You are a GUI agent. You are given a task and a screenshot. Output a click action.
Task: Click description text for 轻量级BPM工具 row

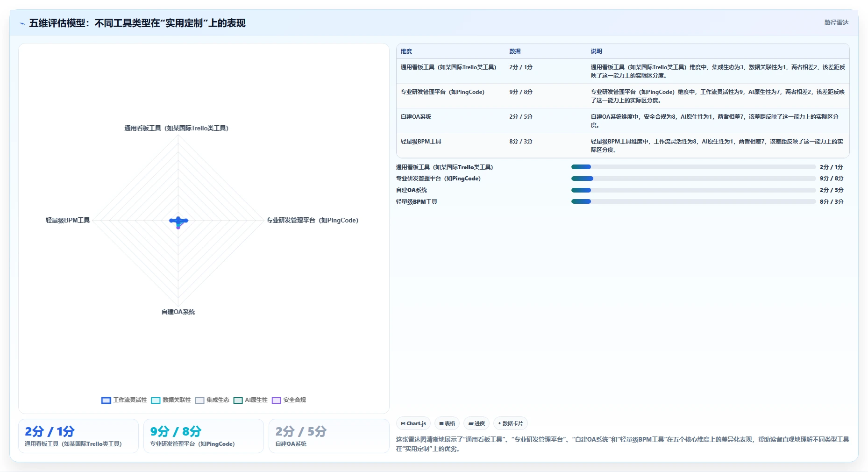(x=717, y=146)
